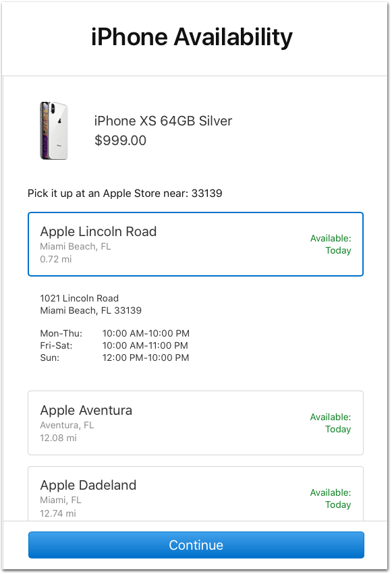
Task: Click the blue Continue button
Action: pos(196,545)
